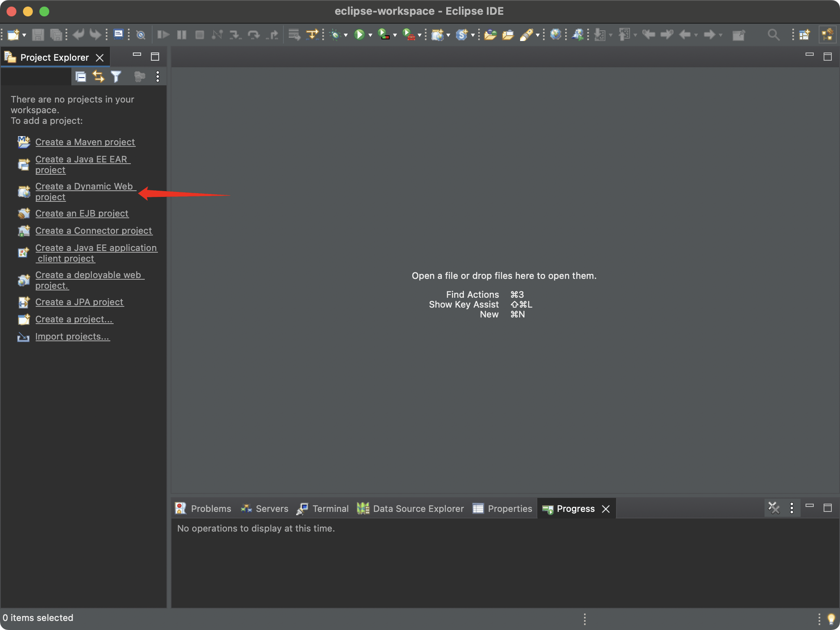Click Create a Java EE application client project
This screenshot has height=630, width=840.
click(96, 253)
